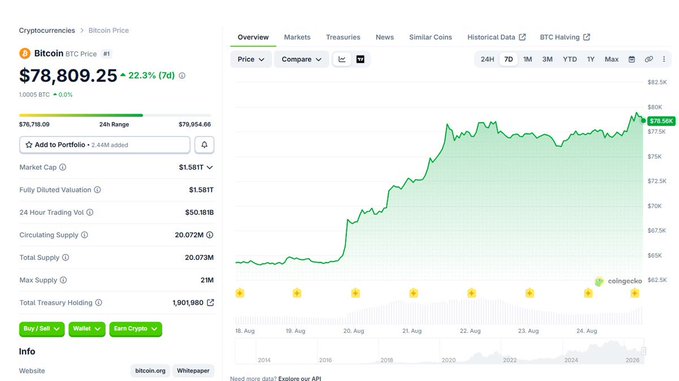Screen dimensions: 679x381
Task: Open the Price dropdown
Action: point(251,59)
